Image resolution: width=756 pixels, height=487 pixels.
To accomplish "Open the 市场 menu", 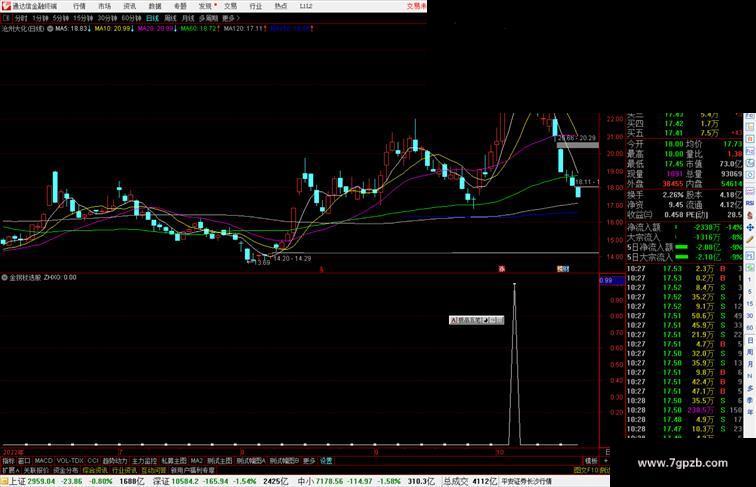I will 105,6.
